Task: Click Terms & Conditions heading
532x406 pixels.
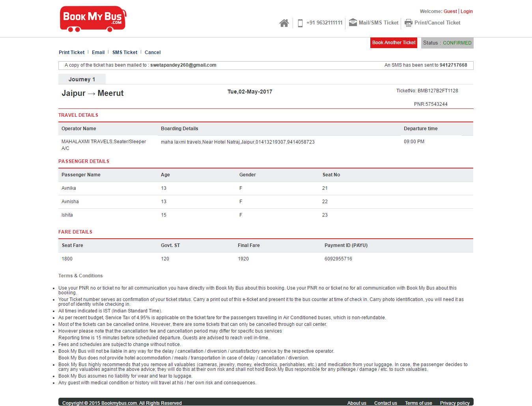Action: click(x=80, y=276)
